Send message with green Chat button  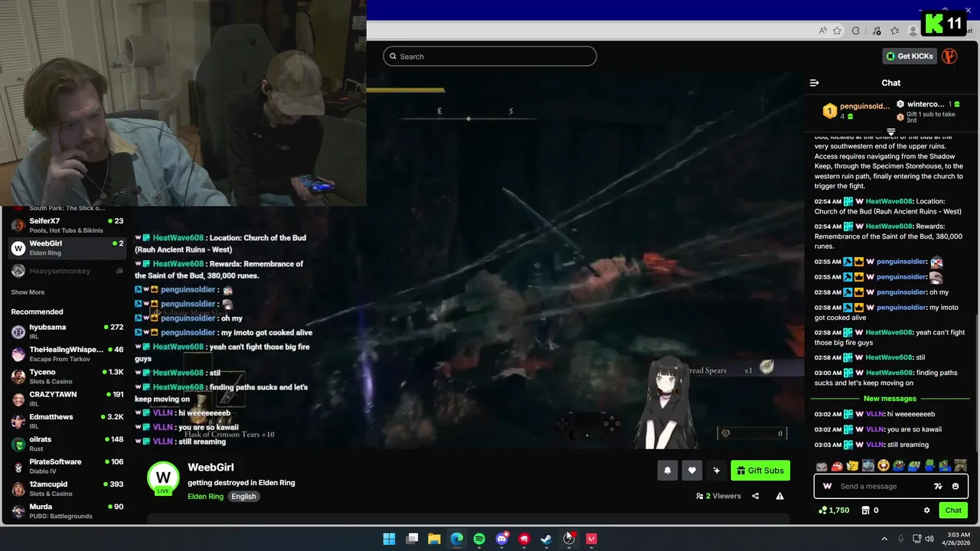click(953, 510)
